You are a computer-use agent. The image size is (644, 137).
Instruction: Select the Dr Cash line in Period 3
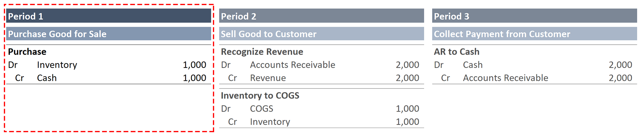click(x=535, y=65)
